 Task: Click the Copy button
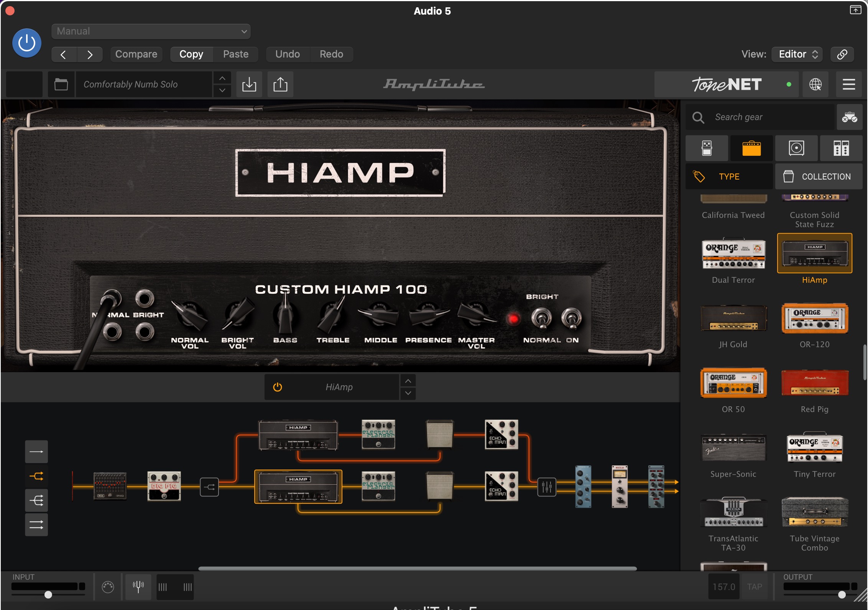point(191,54)
